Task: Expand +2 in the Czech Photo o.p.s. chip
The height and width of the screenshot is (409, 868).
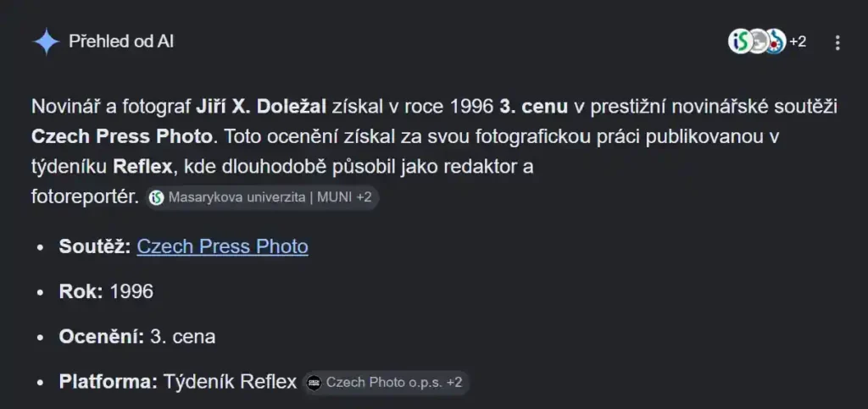Action: [454, 383]
